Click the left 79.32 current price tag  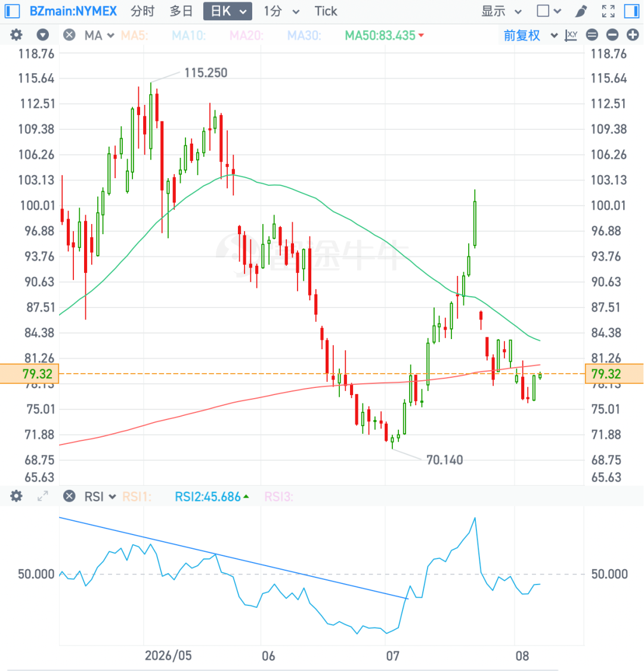[30, 374]
